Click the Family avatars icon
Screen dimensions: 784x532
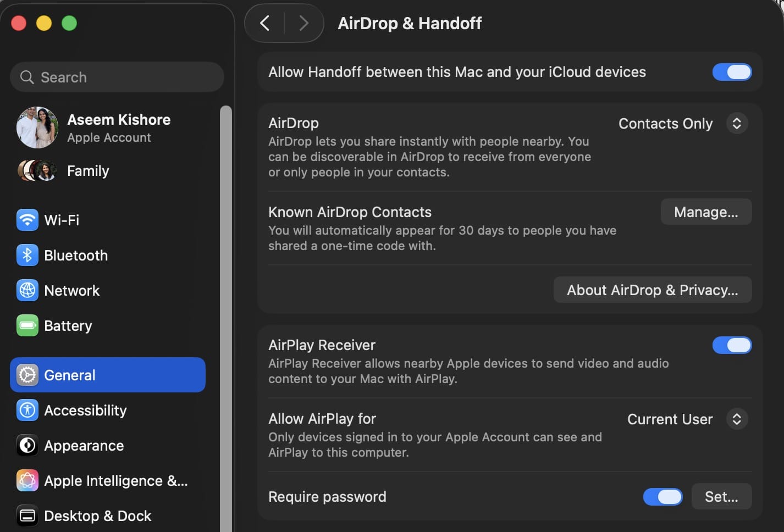tap(37, 171)
